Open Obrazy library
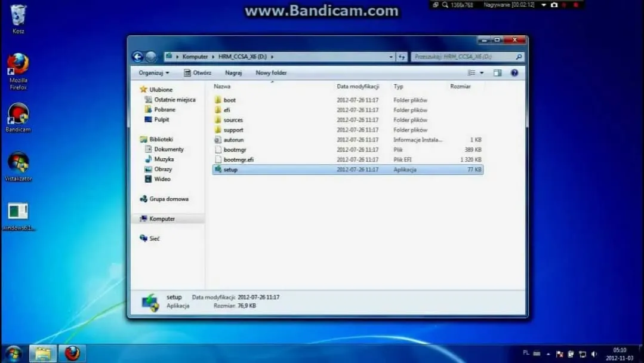 tap(163, 169)
